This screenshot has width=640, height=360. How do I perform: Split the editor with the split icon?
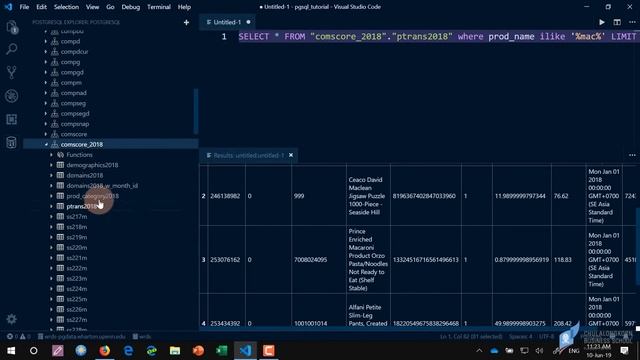pos(617,22)
